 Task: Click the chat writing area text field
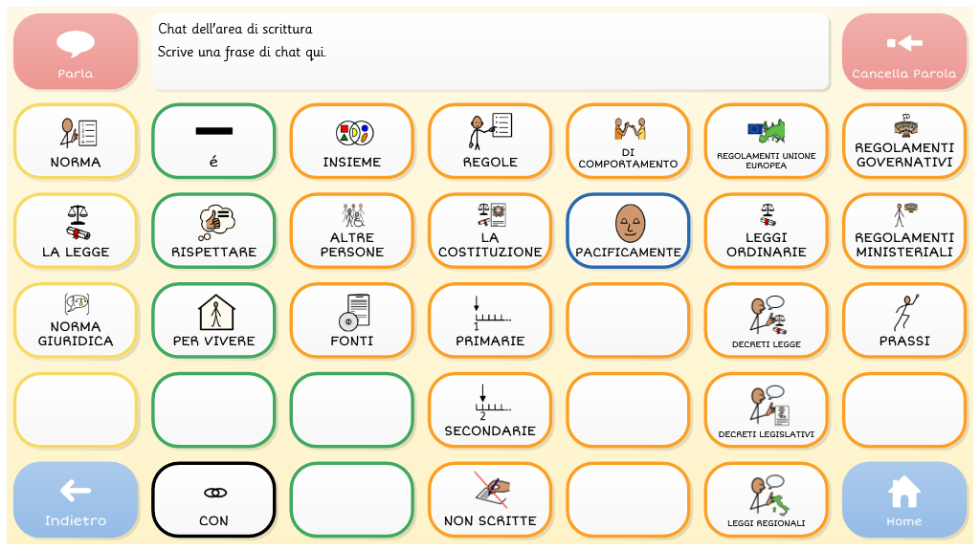(490, 52)
